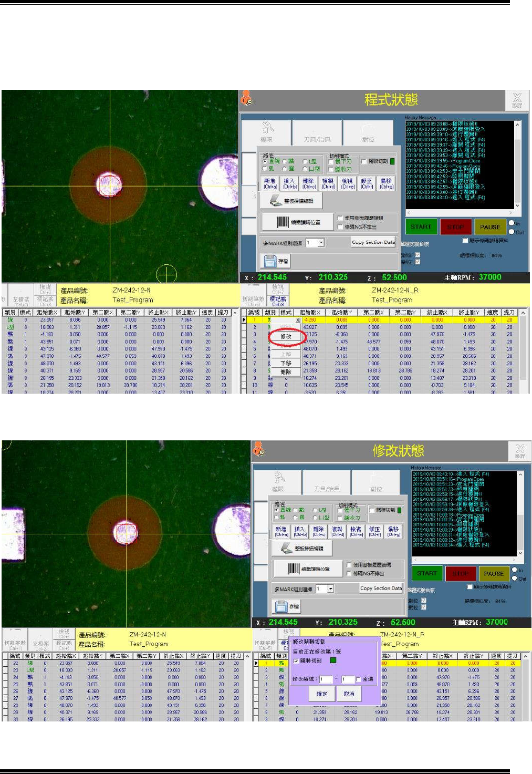Cancel with 取消 in 修改關聯切割 dialog
Image resolution: width=532 pixels, height=774 pixels.
click(x=349, y=694)
